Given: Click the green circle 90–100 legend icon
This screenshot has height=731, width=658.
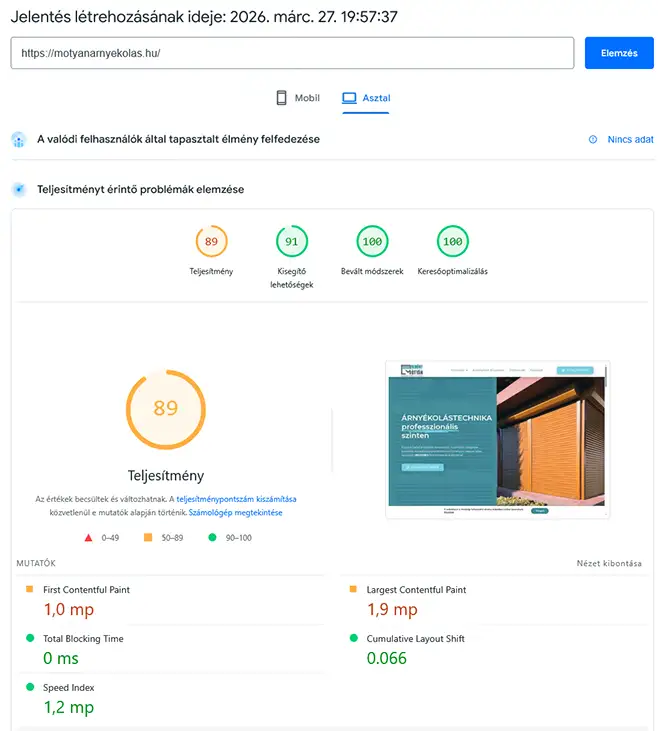Looking at the screenshot, I should point(212,538).
